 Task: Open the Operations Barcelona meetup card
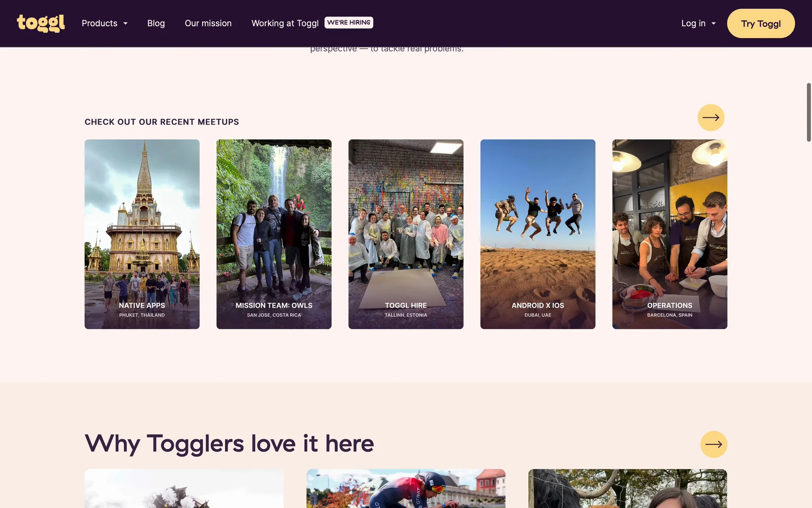670,234
